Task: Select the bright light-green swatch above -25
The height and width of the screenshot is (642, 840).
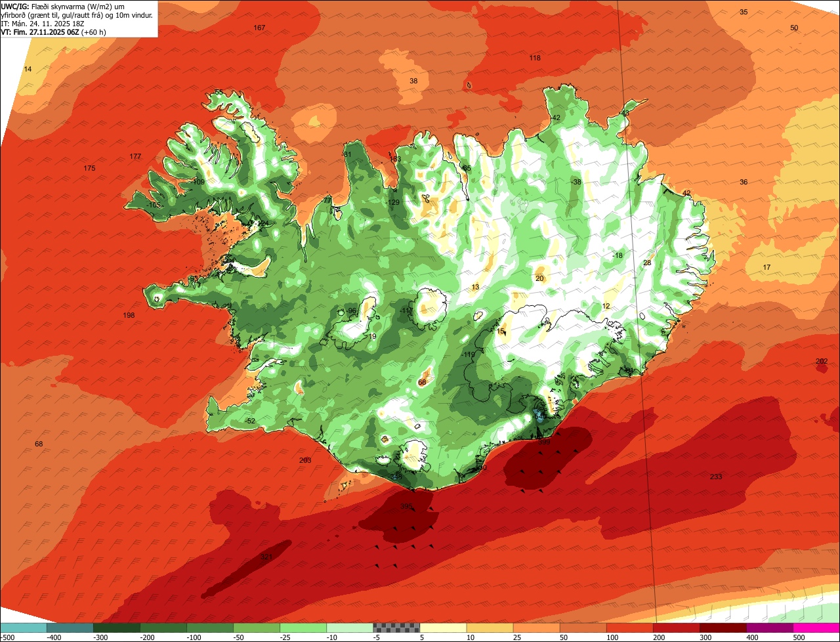Action: (303, 628)
